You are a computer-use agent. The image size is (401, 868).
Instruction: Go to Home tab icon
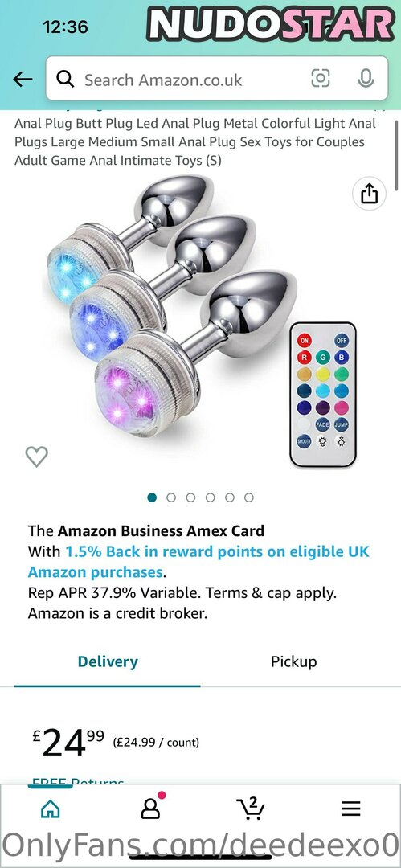tap(51, 809)
